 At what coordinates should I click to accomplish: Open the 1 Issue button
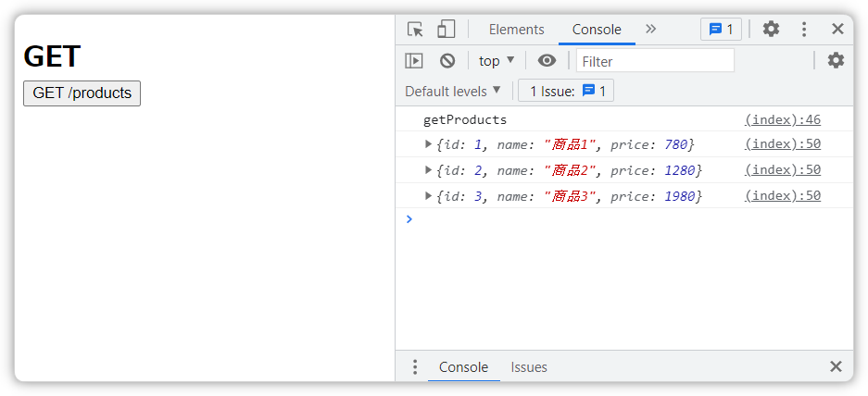[x=566, y=92]
